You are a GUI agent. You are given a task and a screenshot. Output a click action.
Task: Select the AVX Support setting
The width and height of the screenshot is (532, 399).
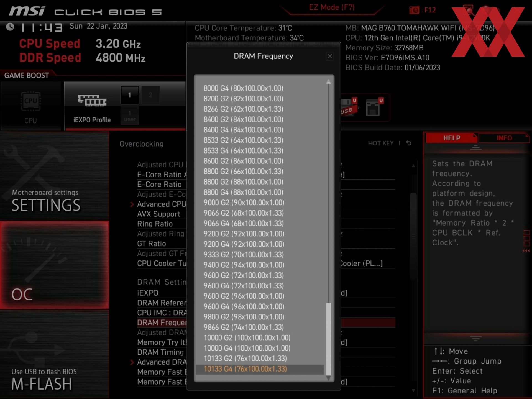point(158,214)
